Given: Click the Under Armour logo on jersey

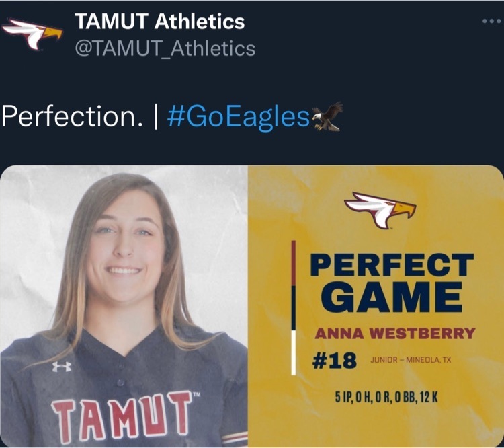Looking at the screenshot, I should click(62, 367).
